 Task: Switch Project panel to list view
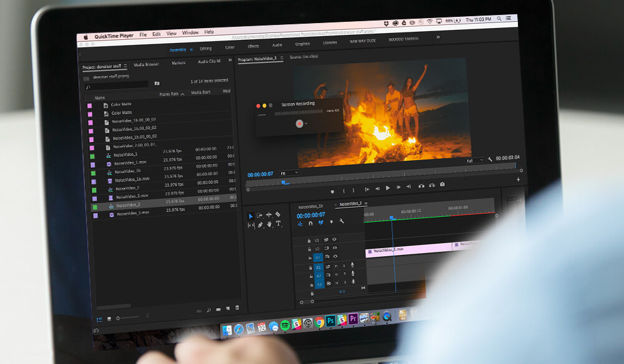(99, 319)
